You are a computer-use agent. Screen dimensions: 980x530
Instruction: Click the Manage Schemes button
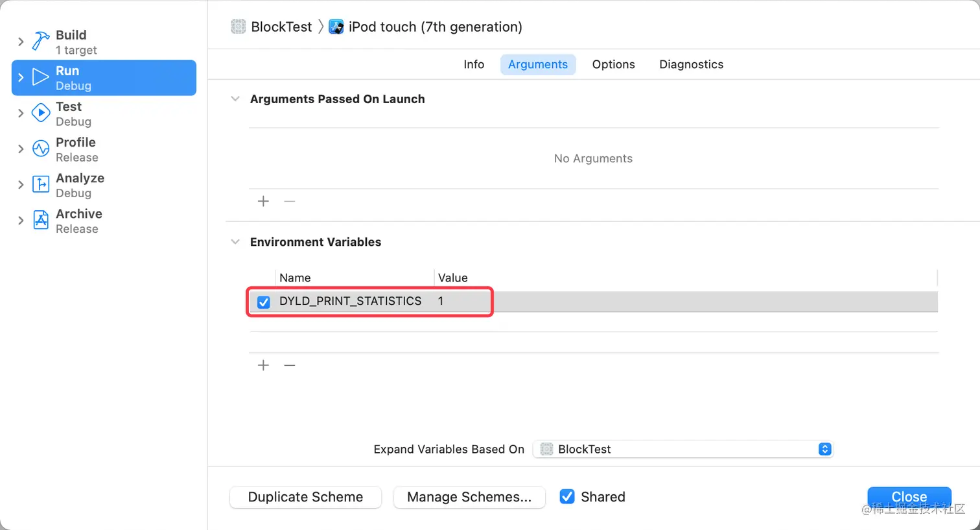click(x=469, y=497)
